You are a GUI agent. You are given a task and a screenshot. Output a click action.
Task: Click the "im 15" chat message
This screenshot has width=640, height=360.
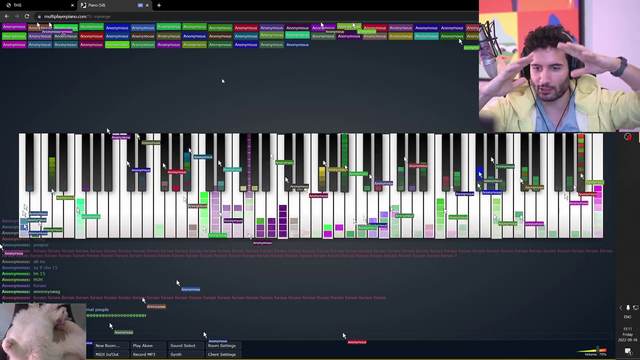pos(39,273)
